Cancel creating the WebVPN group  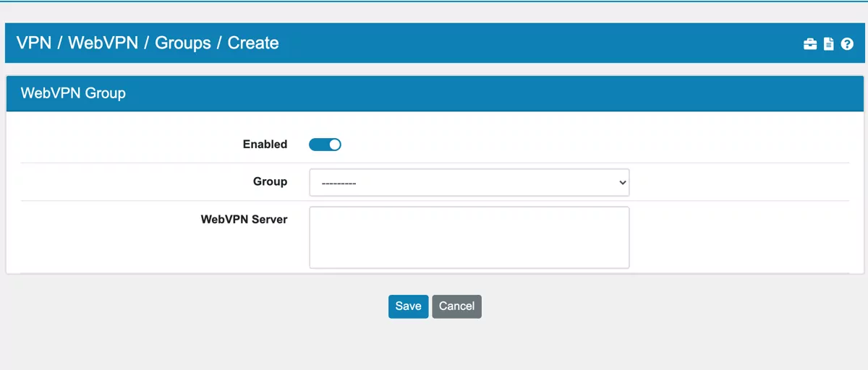point(457,306)
